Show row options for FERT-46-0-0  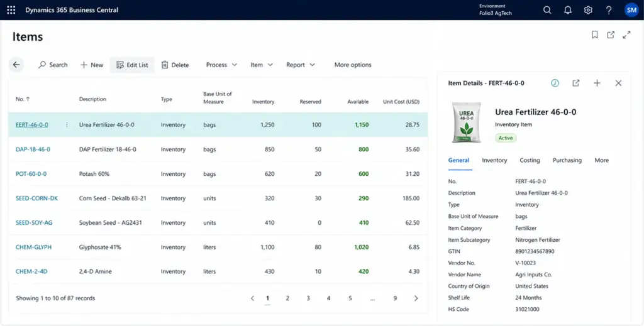pos(67,124)
